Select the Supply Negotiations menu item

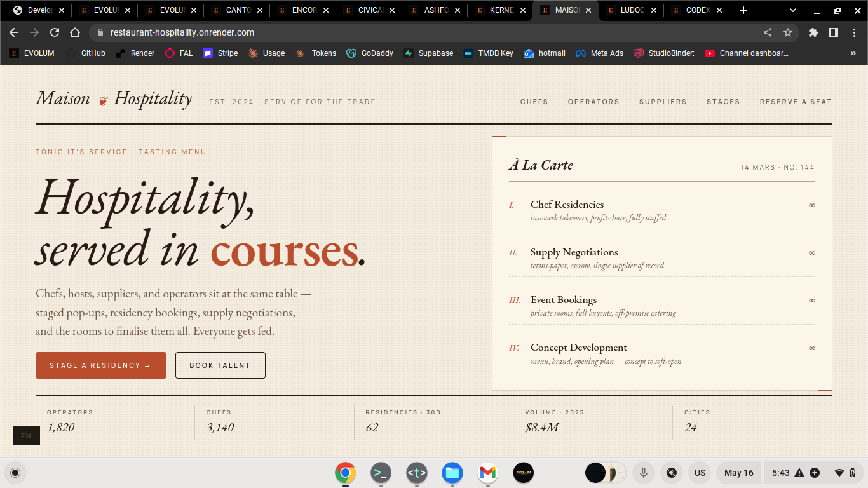coord(662,258)
